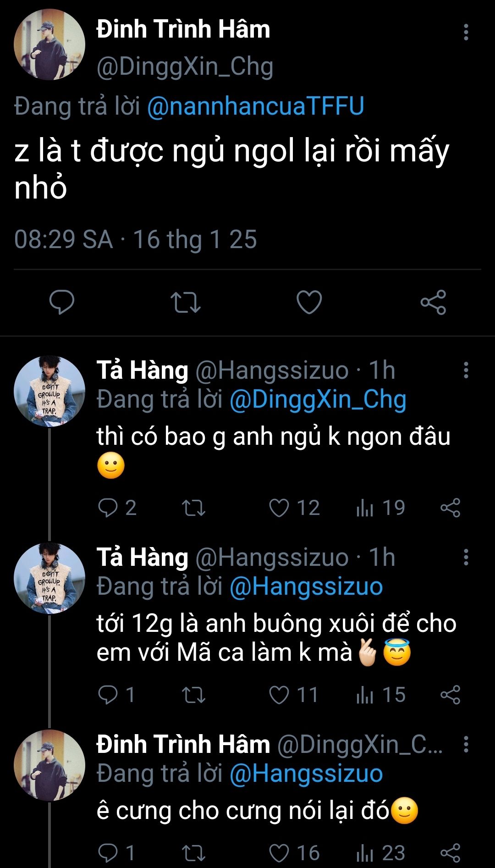This screenshot has height=868, width=495.
Task: Like Tả Hàng's reply with 11 likes
Action: coord(279,695)
